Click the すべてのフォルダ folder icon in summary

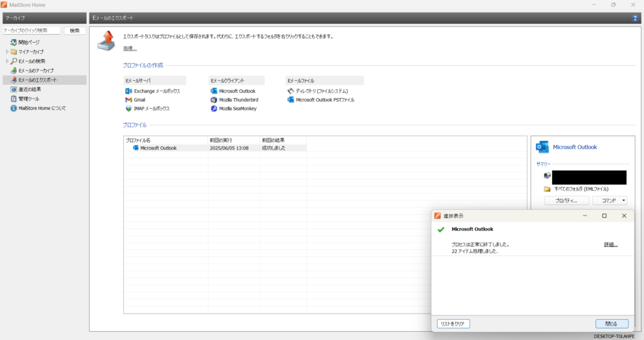click(x=547, y=189)
